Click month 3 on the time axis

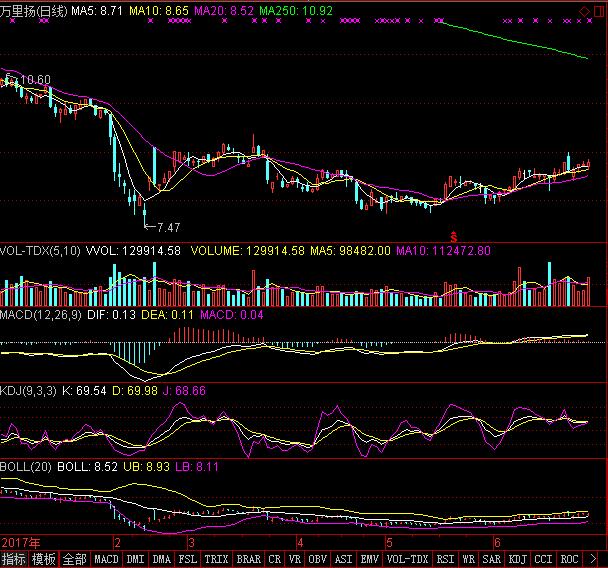(191, 543)
